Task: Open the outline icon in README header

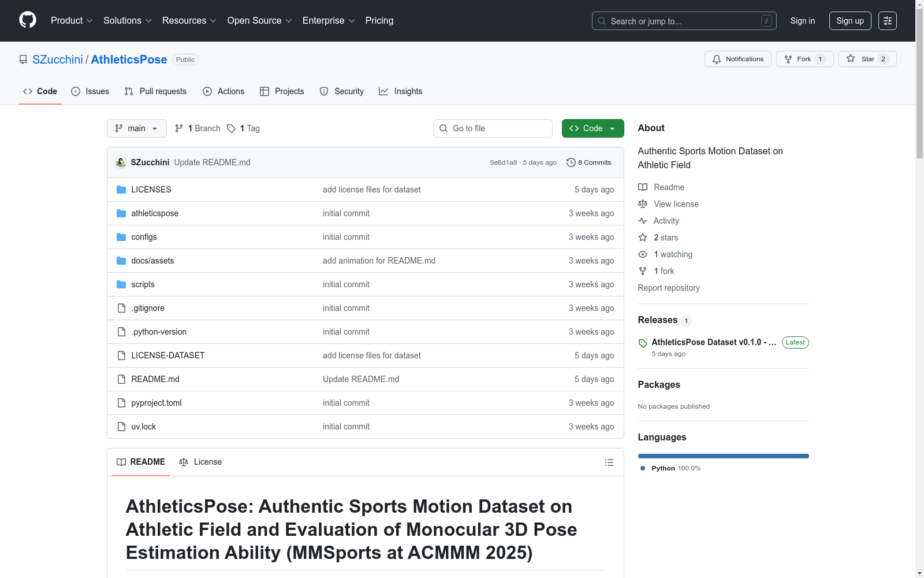Action: pyautogui.click(x=609, y=462)
